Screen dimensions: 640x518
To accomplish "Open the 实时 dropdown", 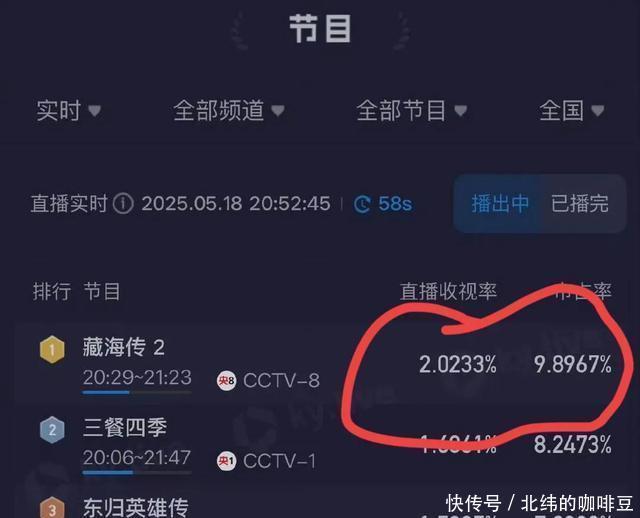I will (69, 111).
